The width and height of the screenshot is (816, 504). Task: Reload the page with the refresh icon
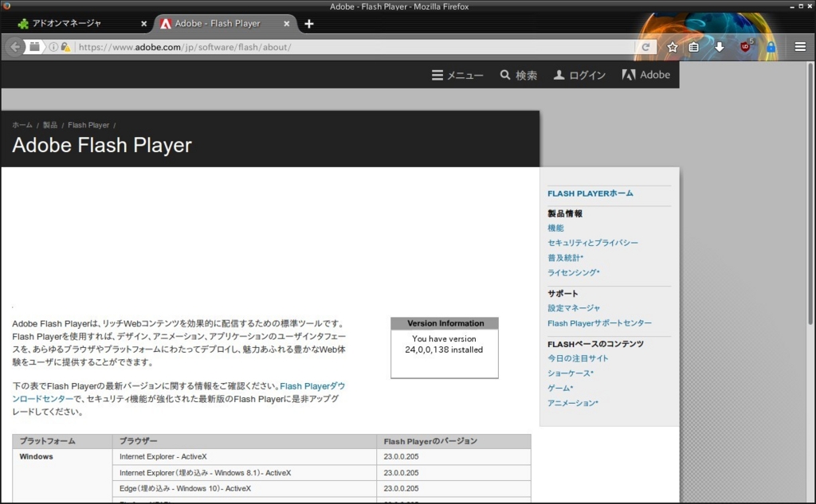(x=645, y=47)
